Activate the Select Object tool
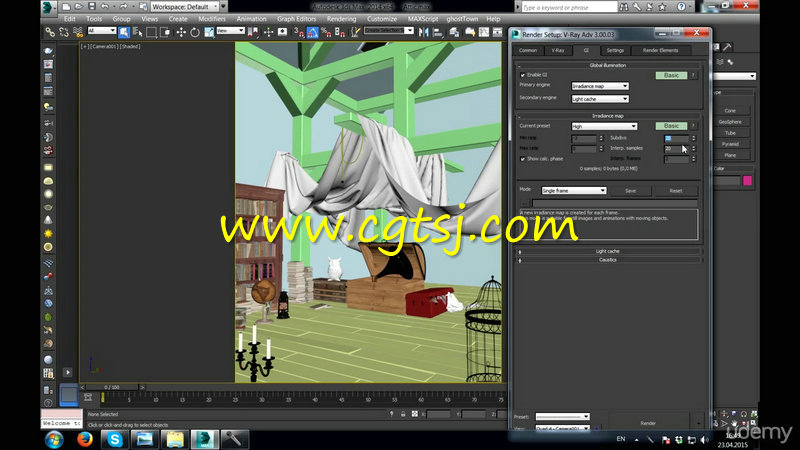 [x=124, y=32]
